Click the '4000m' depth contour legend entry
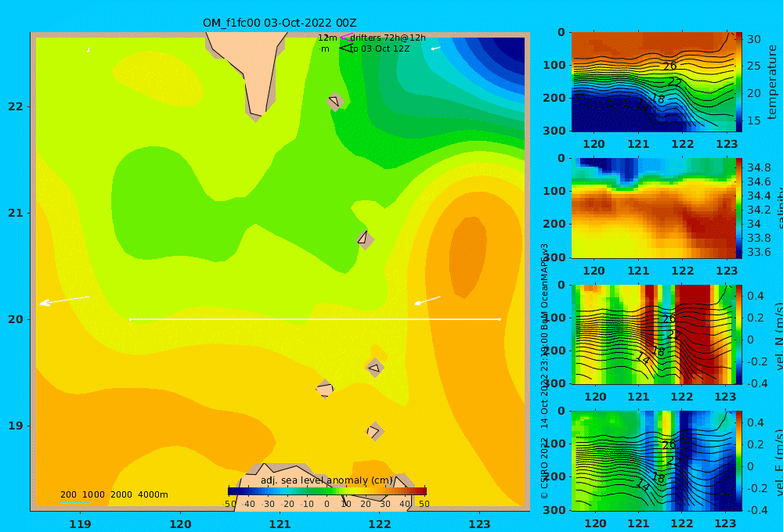This screenshot has height=532, width=783. (153, 494)
